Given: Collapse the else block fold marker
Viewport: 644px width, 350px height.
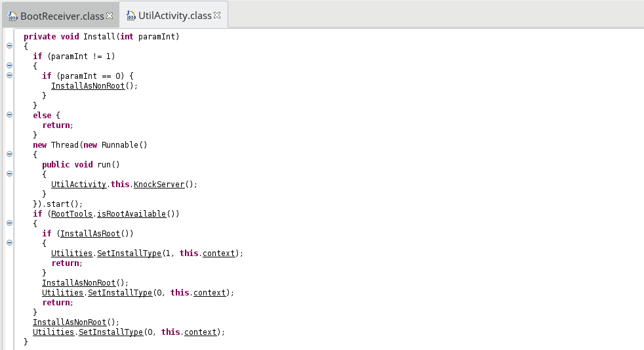Looking at the screenshot, I should [9, 115].
